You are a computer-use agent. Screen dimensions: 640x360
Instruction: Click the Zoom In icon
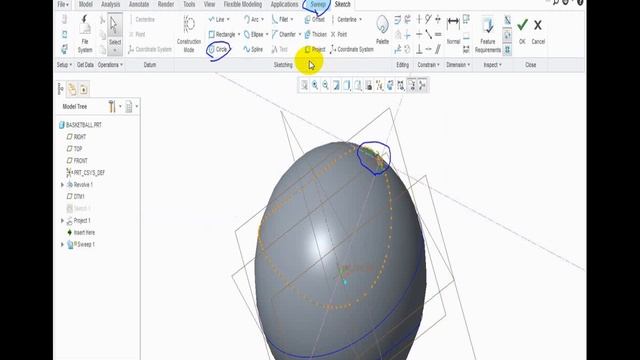coord(315,85)
